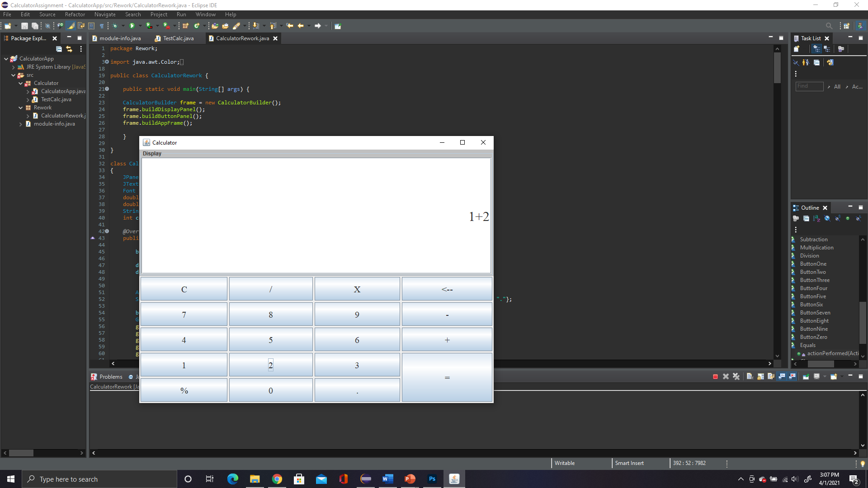Sort Outline members alphabetically
The width and height of the screenshot is (868, 488).
tap(816, 218)
